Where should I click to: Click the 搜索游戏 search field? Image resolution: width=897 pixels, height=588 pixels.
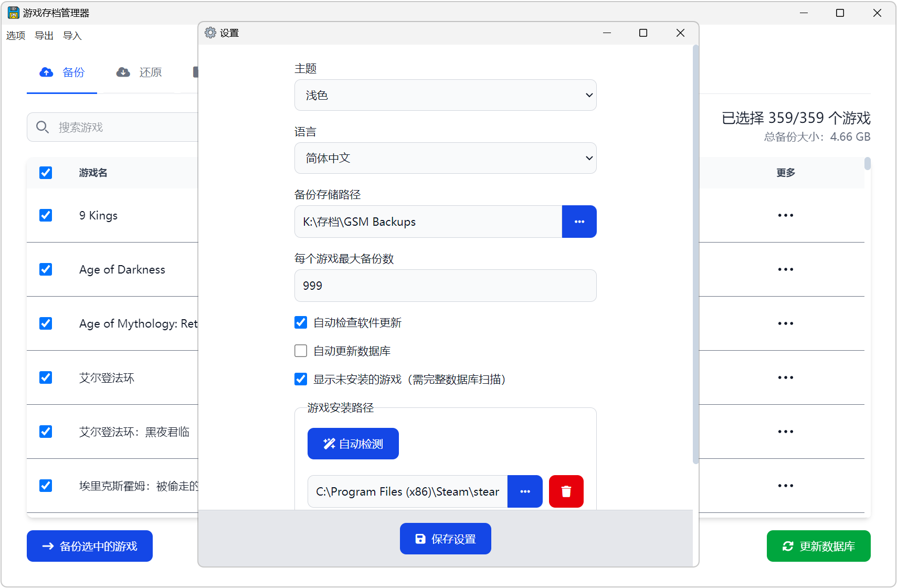pyautogui.click(x=113, y=127)
